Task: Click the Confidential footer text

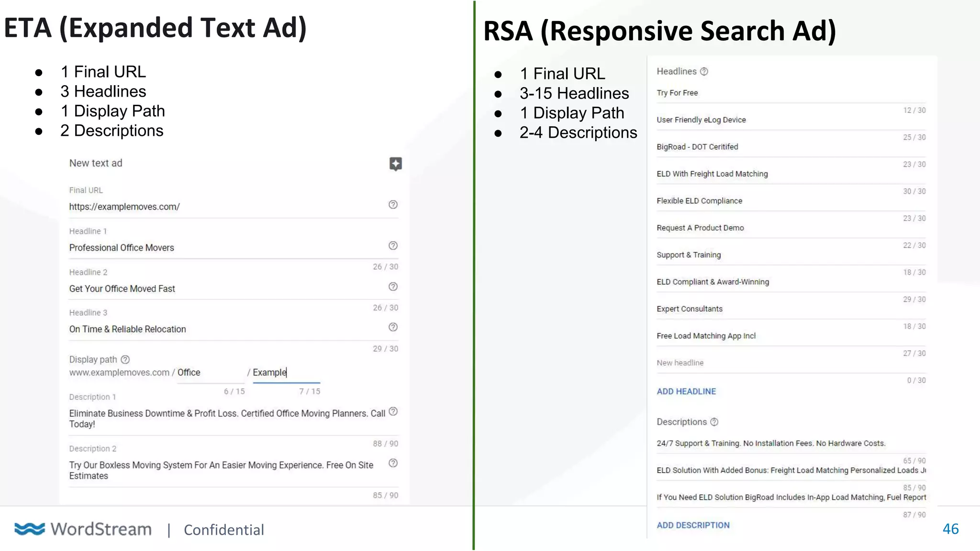Action: click(223, 530)
